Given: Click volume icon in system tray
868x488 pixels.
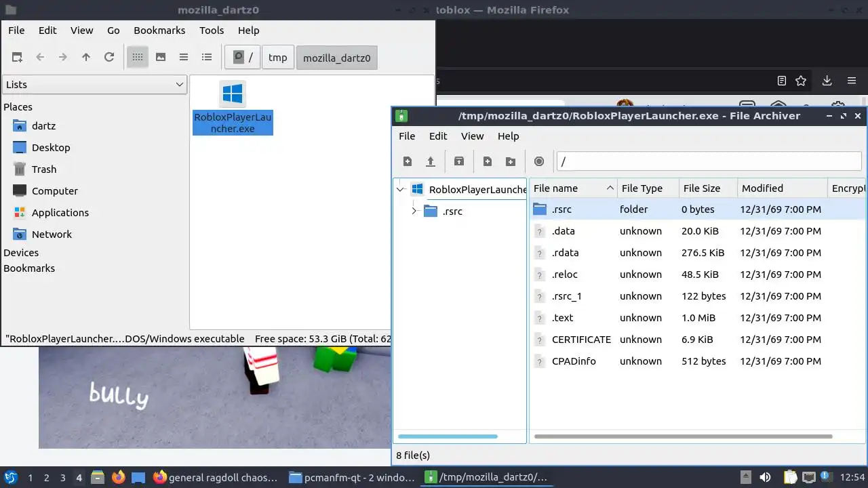Looking at the screenshot, I should (x=765, y=477).
